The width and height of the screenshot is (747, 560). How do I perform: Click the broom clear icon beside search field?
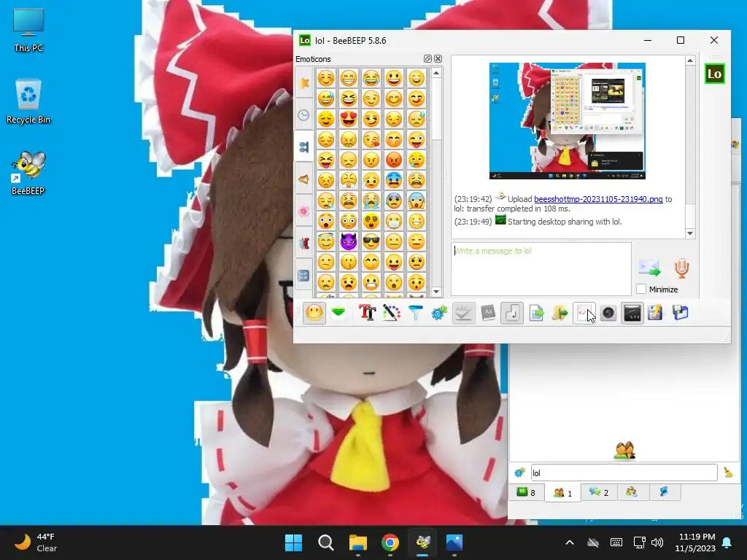728,472
